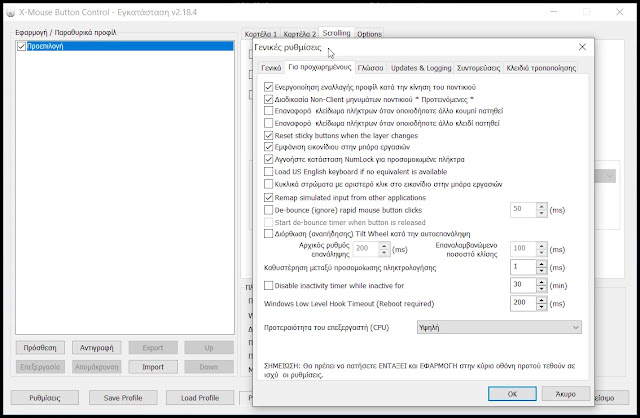Screen dimensions: 640x418
Task: Select the Προεπιλογή profile row
Action: pyautogui.click(x=125, y=46)
